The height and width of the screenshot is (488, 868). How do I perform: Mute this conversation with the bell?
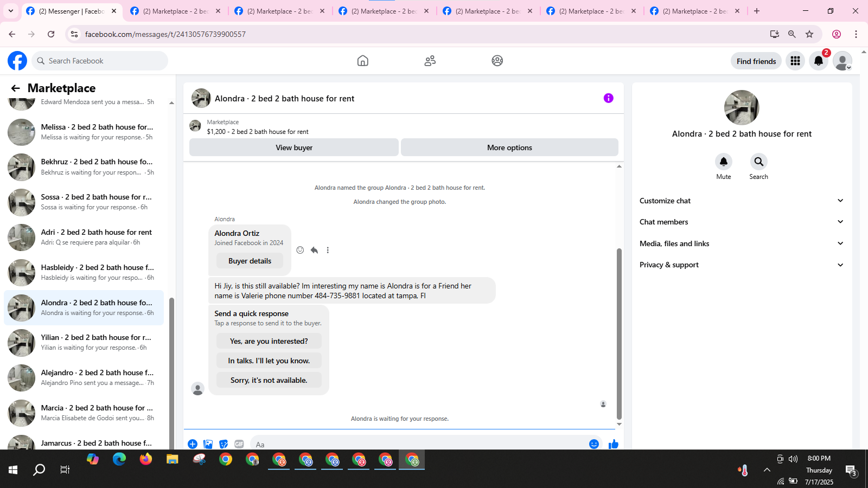point(724,162)
